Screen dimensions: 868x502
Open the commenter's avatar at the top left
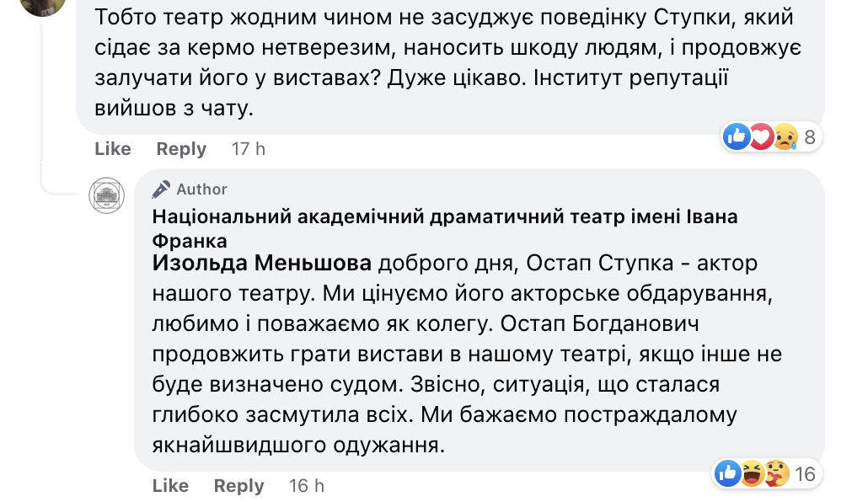click(43, 4)
